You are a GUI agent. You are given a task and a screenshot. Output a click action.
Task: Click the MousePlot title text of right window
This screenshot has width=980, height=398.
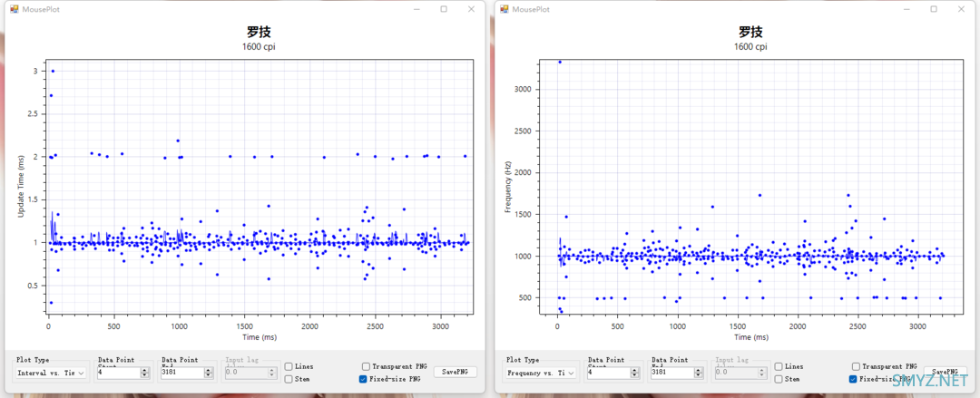(x=531, y=9)
